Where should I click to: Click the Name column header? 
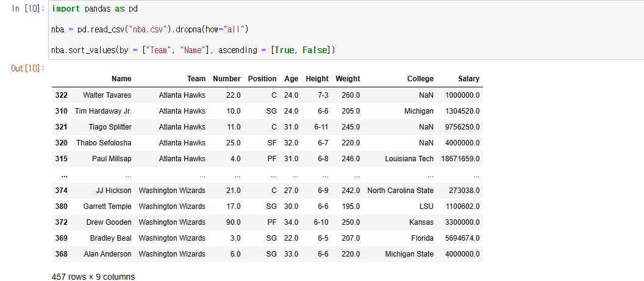tap(121, 79)
